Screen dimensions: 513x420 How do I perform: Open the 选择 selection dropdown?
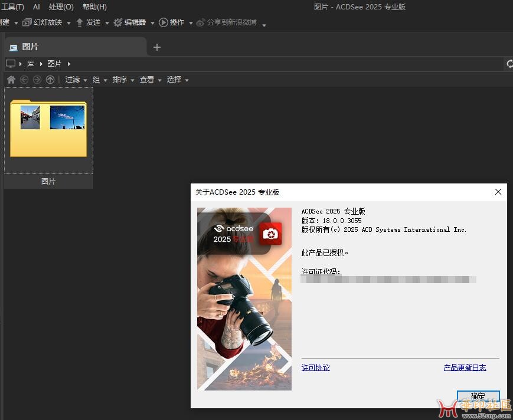tap(174, 79)
